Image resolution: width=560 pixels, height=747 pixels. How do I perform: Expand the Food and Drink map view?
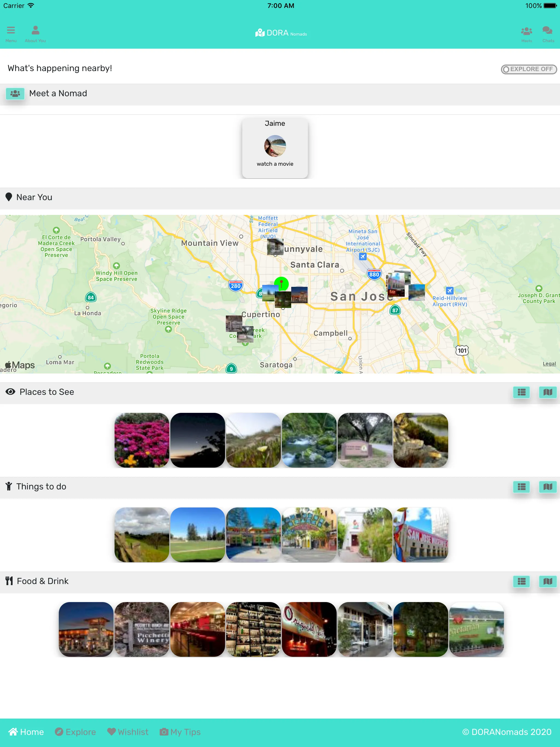(x=547, y=581)
